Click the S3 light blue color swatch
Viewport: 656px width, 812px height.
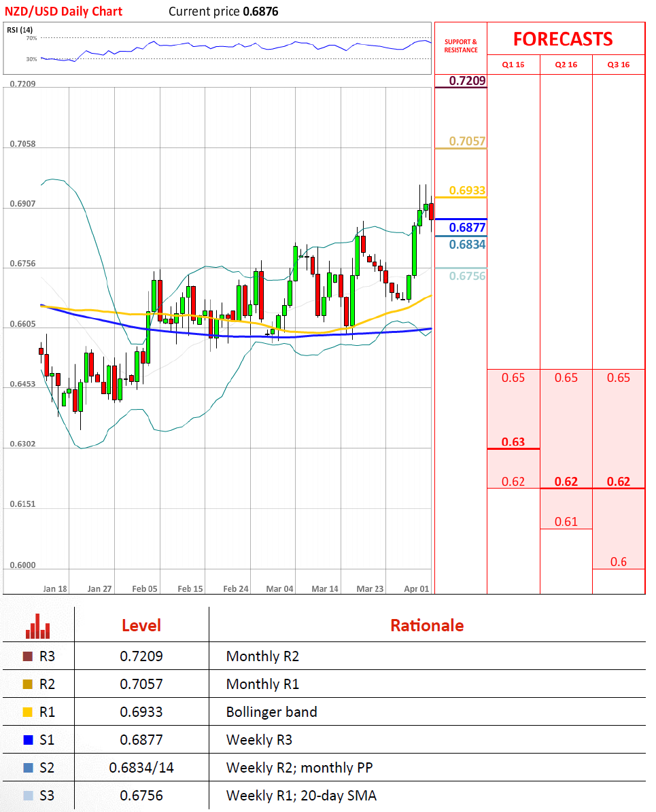click(x=28, y=796)
